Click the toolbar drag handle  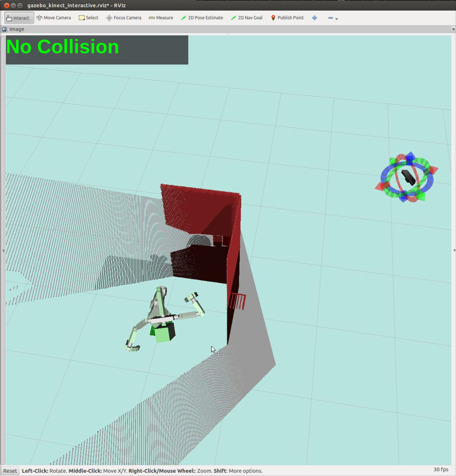pos(2,18)
